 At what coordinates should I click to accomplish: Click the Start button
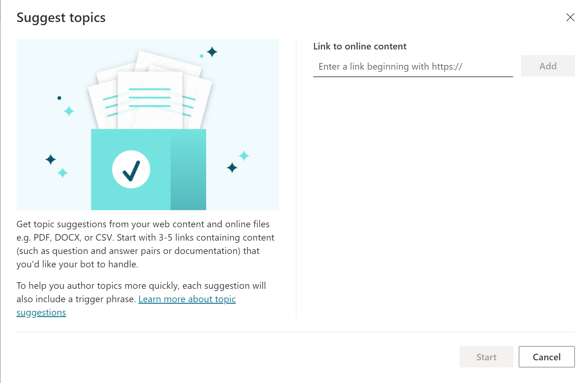coord(486,357)
